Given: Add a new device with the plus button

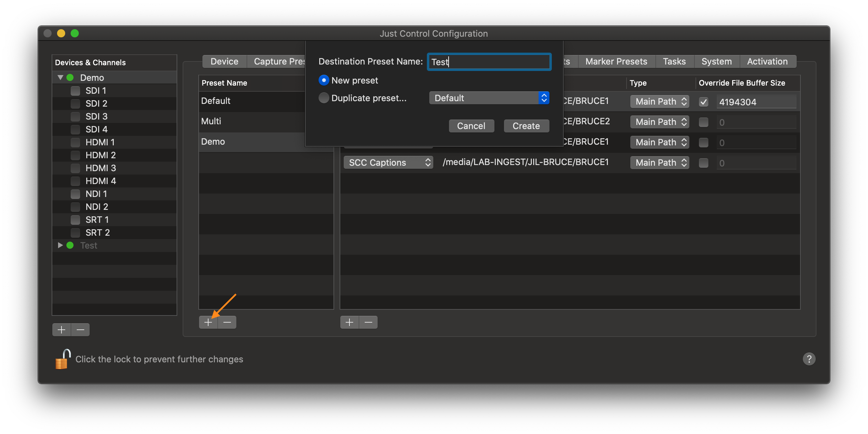Looking at the screenshot, I should tap(61, 329).
